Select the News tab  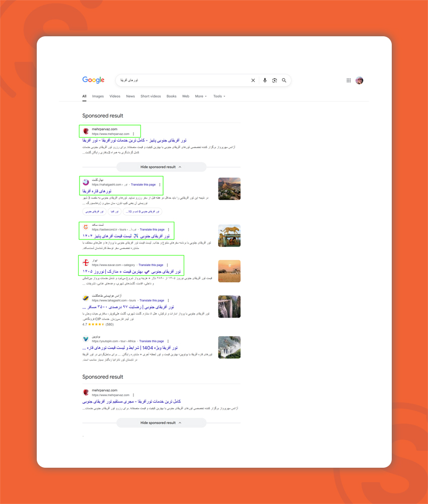pyautogui.click(x=130, y=96)
